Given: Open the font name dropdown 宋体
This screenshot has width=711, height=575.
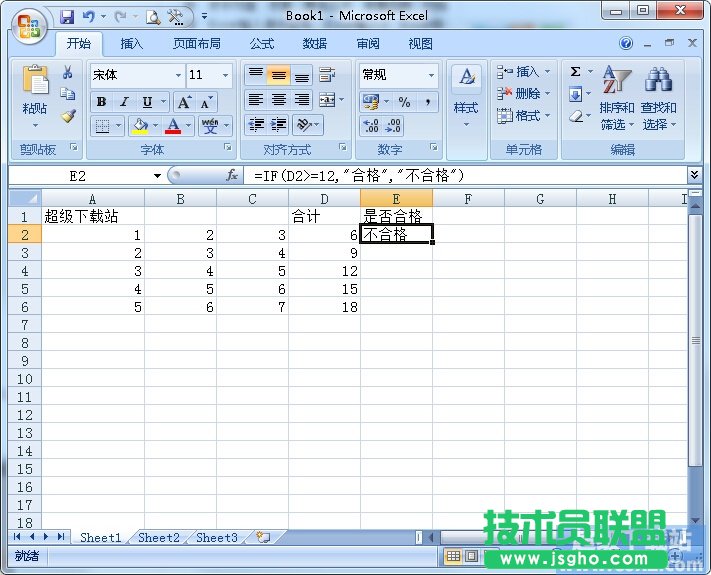Looking at the screenshot, I should click(x=178, y=75).
